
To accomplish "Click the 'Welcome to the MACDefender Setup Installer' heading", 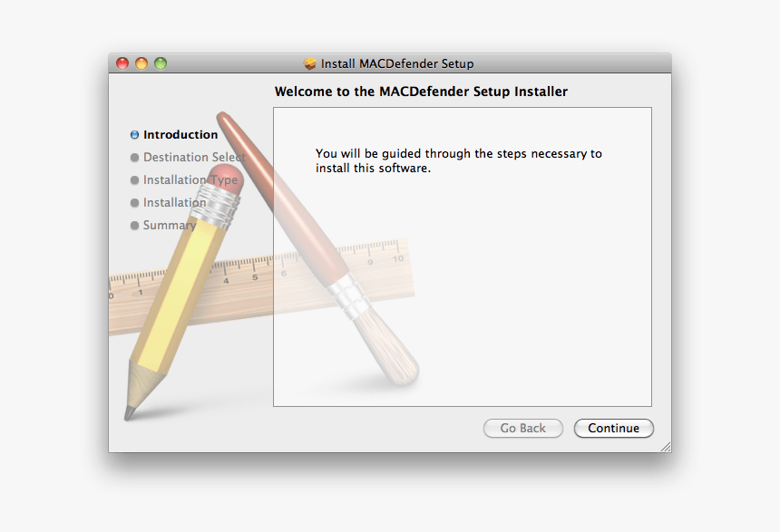I will [421, 92].
